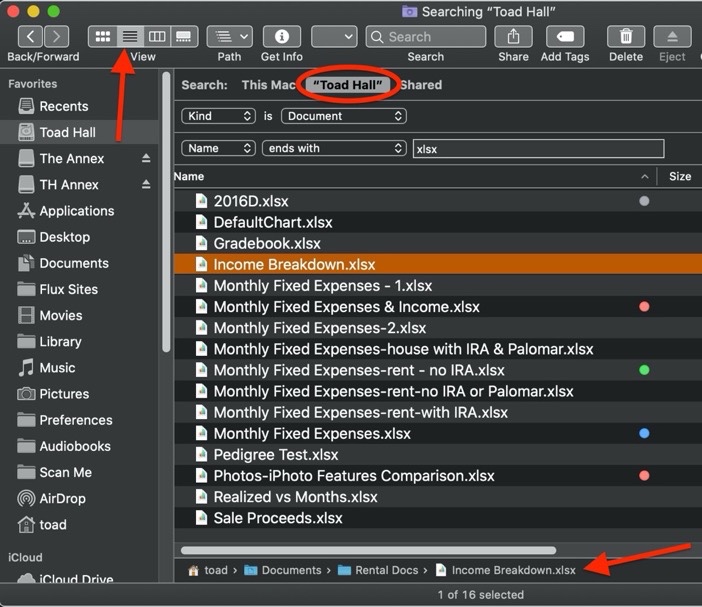Click into the toolbar Search field
This screenshot has width=702, height=607.
coord(426,36)
